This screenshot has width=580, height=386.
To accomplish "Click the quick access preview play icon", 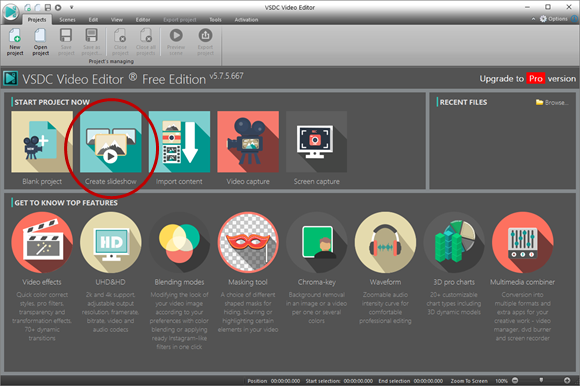I will pos(58,7).
